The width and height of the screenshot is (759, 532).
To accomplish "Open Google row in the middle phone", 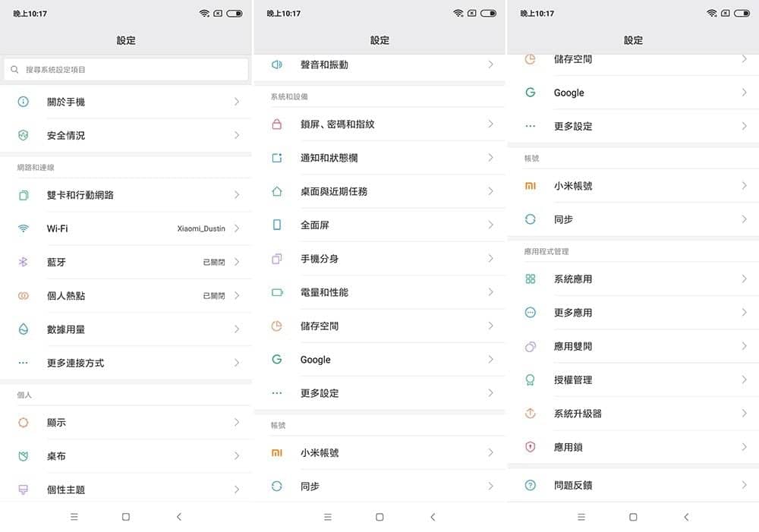I will pyautogui.click(x=379, y=359).
